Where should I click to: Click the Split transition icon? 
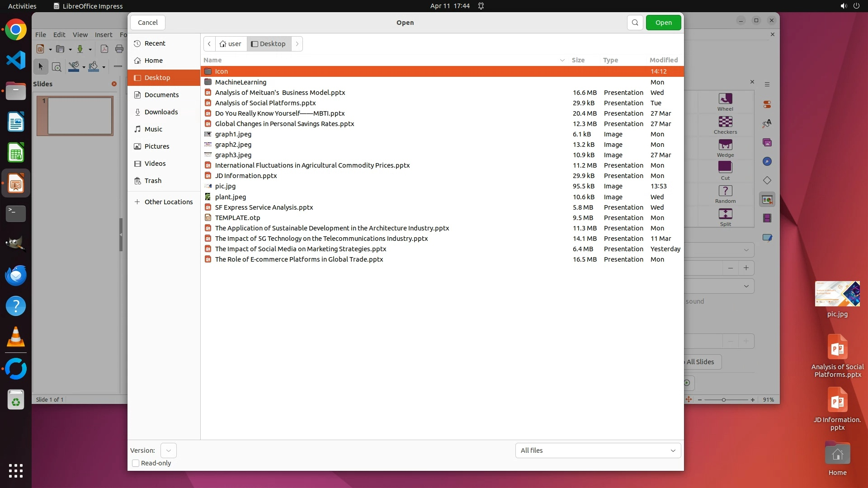(x=725, y=214)
